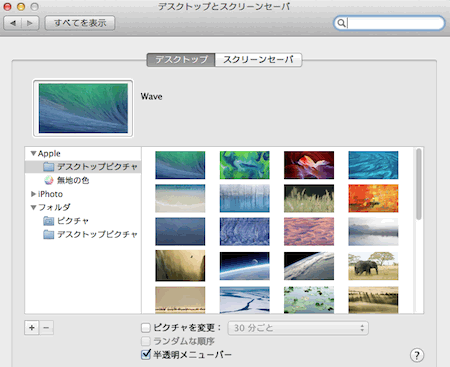450x367 pixels.
Task: Select the tall grass wallpaper thumbnail
Action: point(309,198)
